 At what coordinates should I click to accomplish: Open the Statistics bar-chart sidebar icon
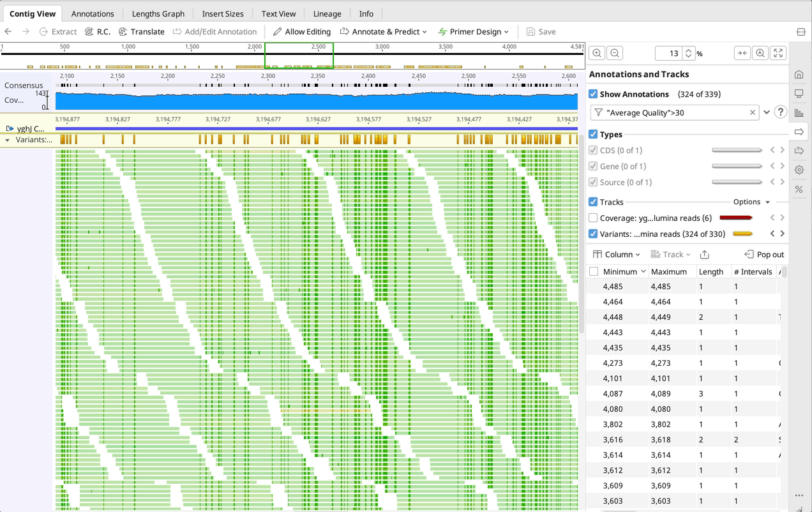tap(799, 113)
